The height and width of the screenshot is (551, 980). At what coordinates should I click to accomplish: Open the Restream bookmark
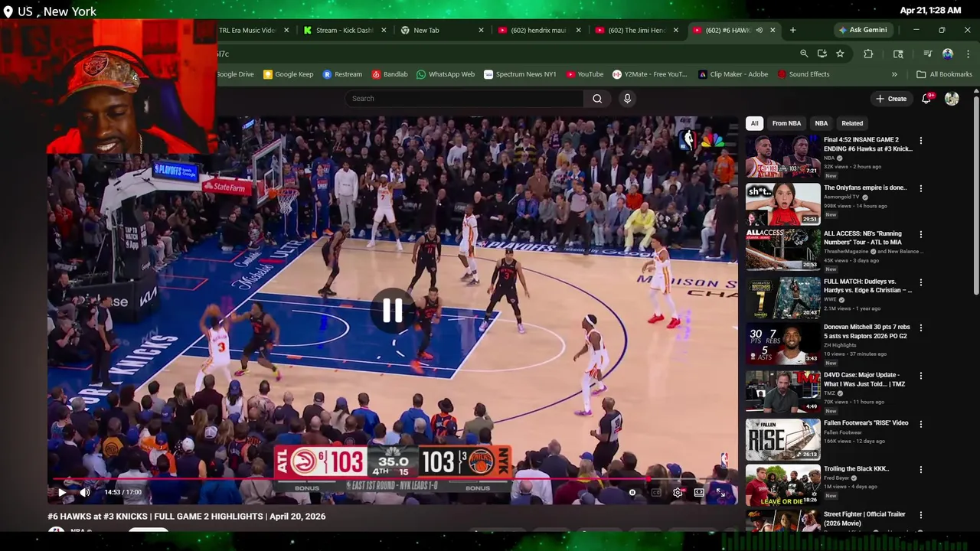tap(342, 74)
